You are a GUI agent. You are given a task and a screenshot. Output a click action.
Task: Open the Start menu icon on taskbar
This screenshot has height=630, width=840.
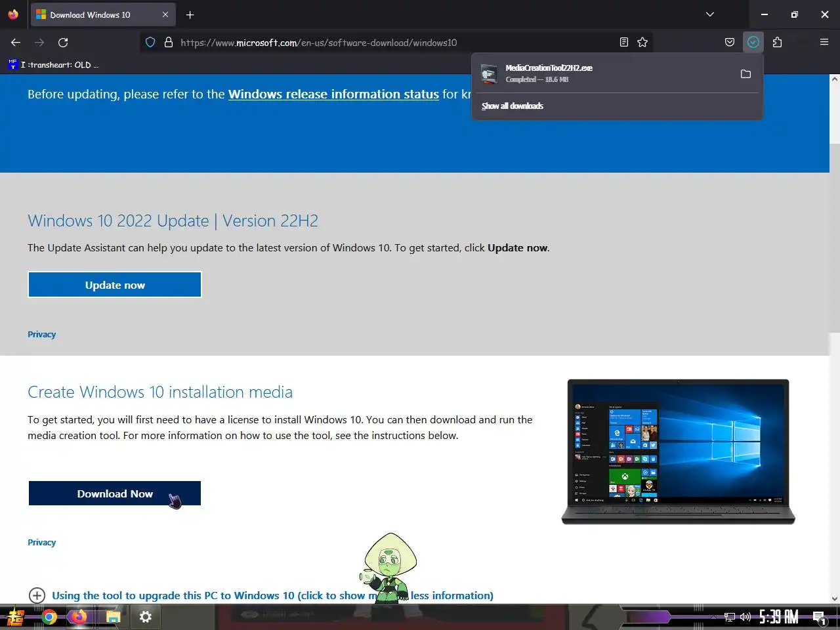pyautogui.click(x=16, y=617)
